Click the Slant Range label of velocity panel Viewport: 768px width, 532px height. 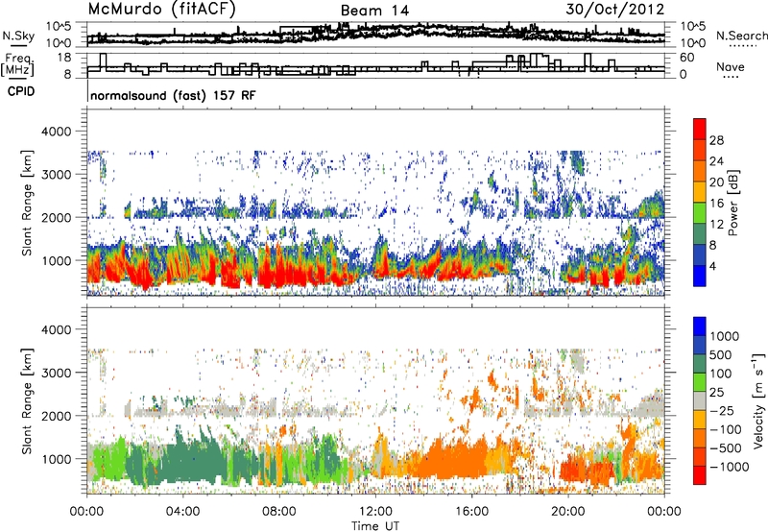28,400
